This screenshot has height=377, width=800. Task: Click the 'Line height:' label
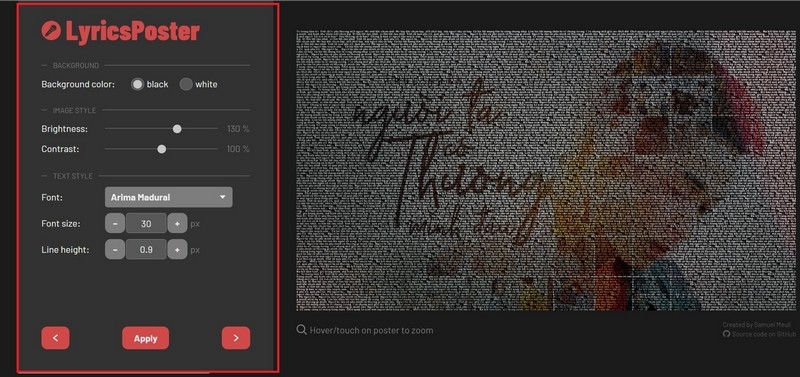pyautogui.click(x=65, y=249)
